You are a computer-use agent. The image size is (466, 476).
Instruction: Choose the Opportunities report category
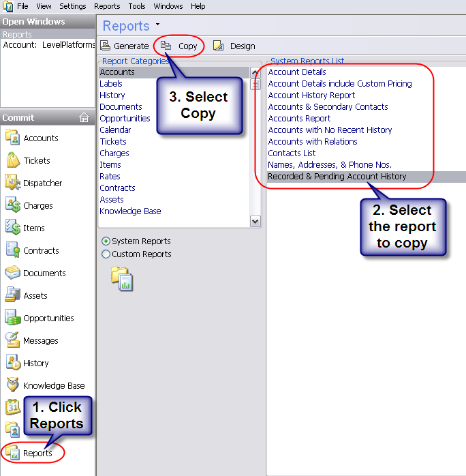tap(125, 118)
